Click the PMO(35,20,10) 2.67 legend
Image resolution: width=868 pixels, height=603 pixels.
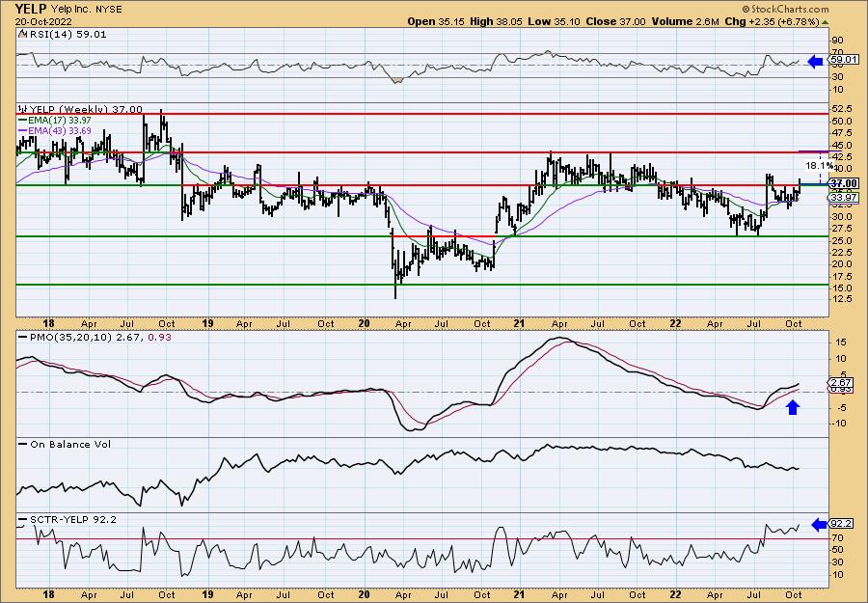(87, 337)
